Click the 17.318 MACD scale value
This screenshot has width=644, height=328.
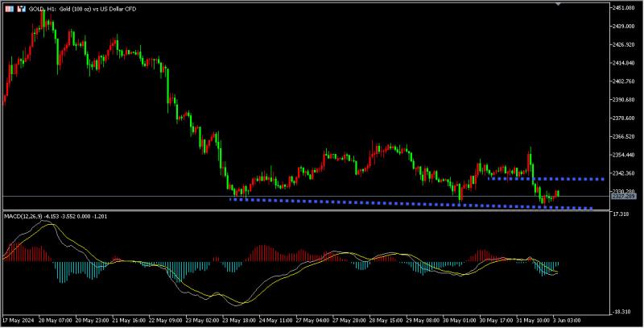[x=621, y=214]
